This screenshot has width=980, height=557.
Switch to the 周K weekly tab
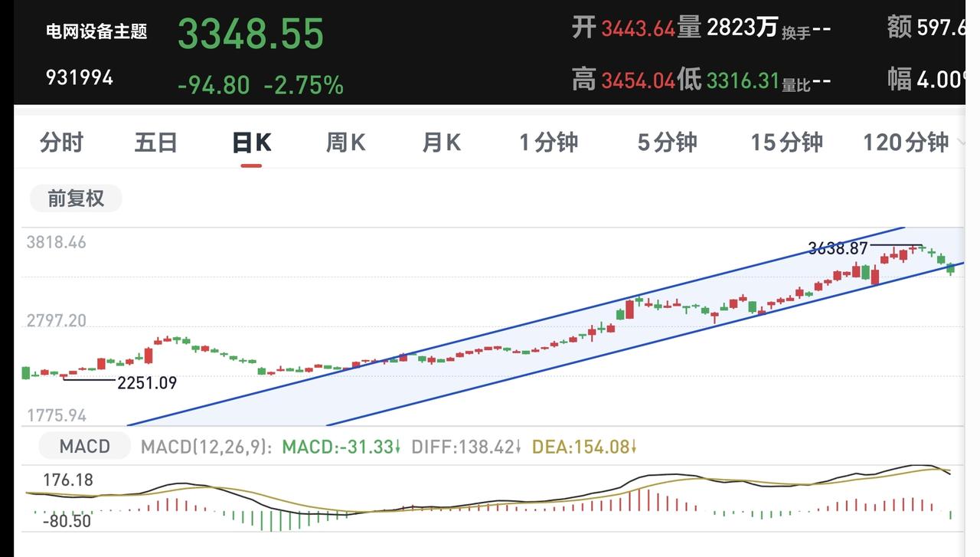(x=346, y=143)
